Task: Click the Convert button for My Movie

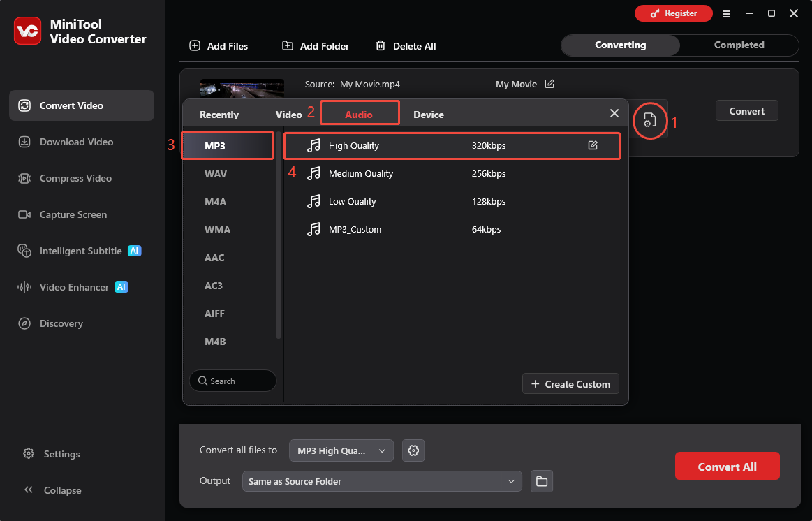Action: [747, 111]
